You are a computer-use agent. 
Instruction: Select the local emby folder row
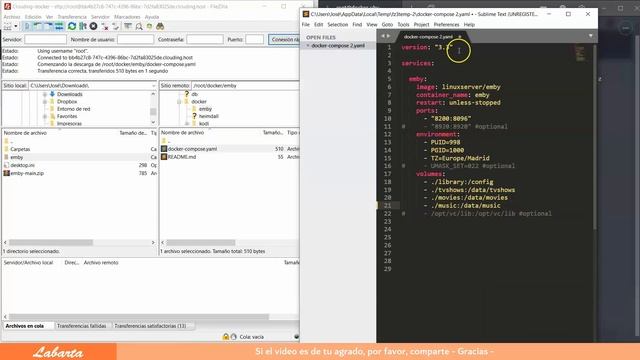80,157
